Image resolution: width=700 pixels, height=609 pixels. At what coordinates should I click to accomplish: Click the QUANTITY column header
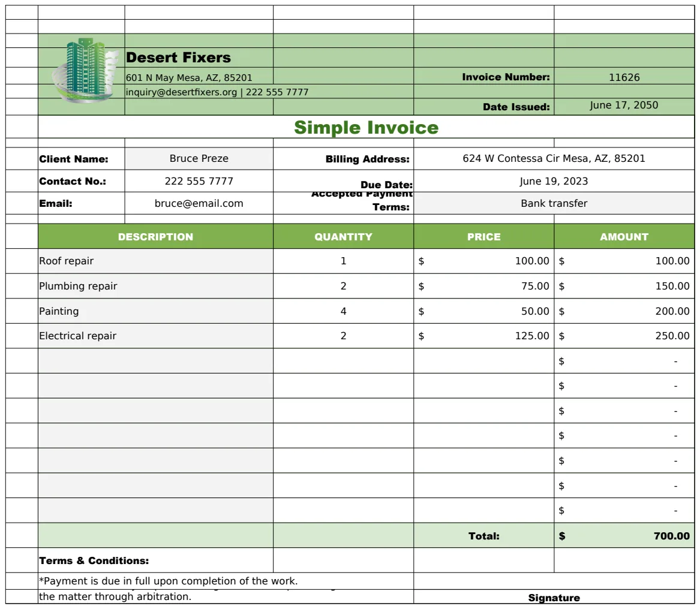click(343, 236)
